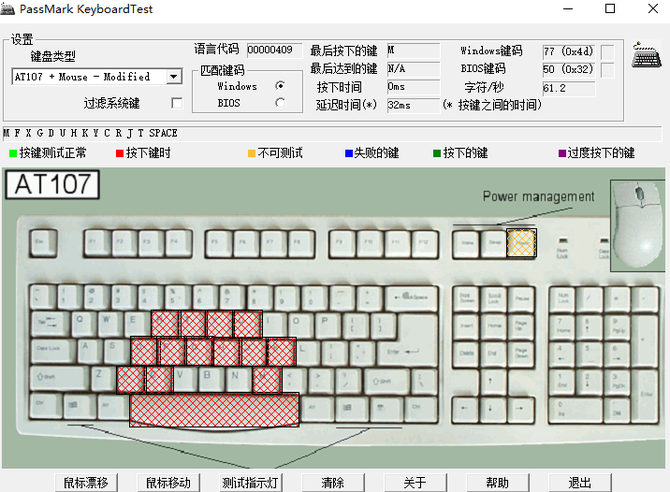Click the delay time field 32ms
This screenshot has width=670, height=492.
coord(413,105)
